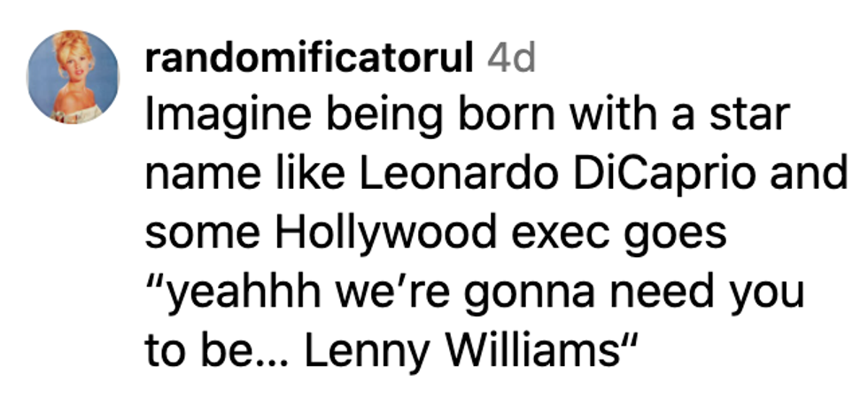Open randomificatorul's round profile picture
The height and width of the screenshot is (398, 868).
tap(73, 76)
